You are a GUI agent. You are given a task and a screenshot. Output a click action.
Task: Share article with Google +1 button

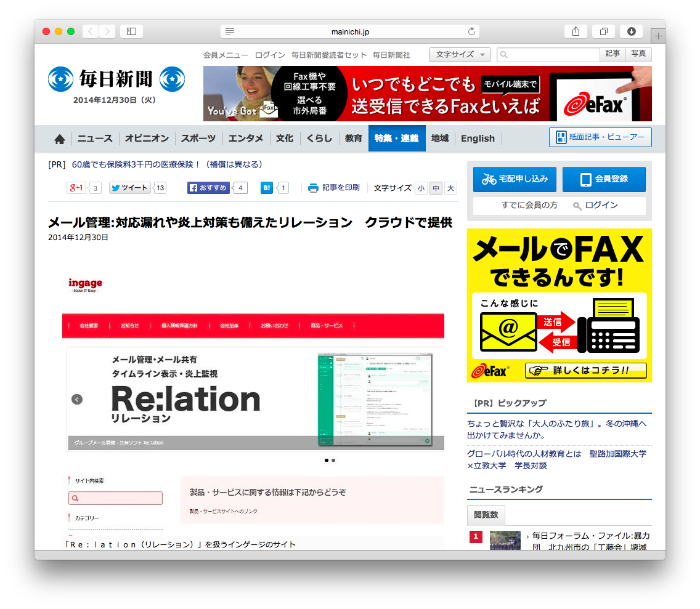[x=76, y=188]
